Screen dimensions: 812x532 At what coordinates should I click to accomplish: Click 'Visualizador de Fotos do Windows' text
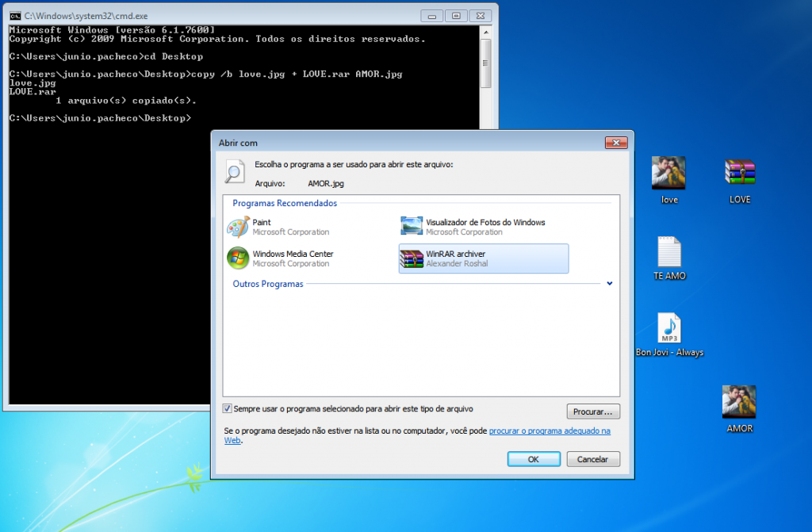coord(485,222)
